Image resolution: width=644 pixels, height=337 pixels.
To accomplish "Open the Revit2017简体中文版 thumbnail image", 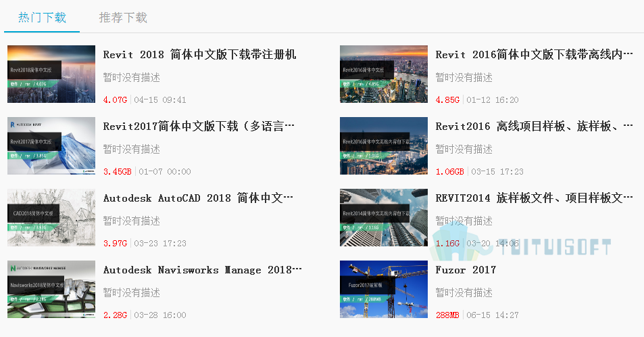I will point(51,145).
